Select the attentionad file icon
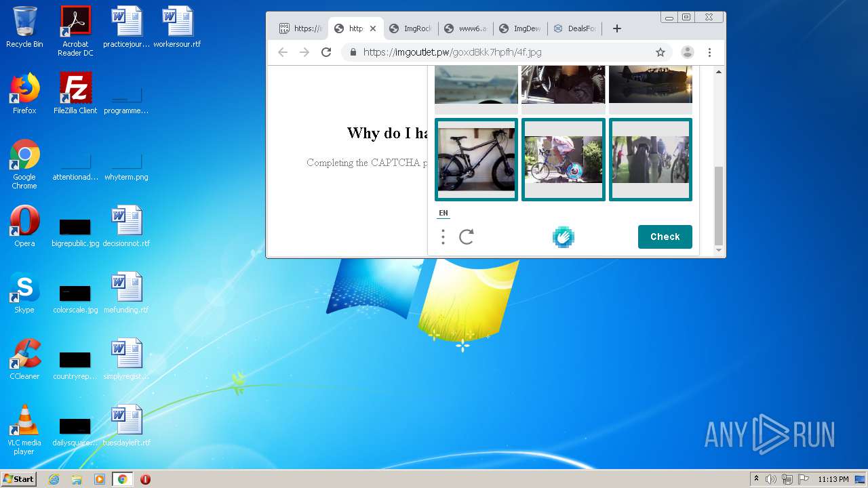Viewport: 868px width, 488px height. 75,167
